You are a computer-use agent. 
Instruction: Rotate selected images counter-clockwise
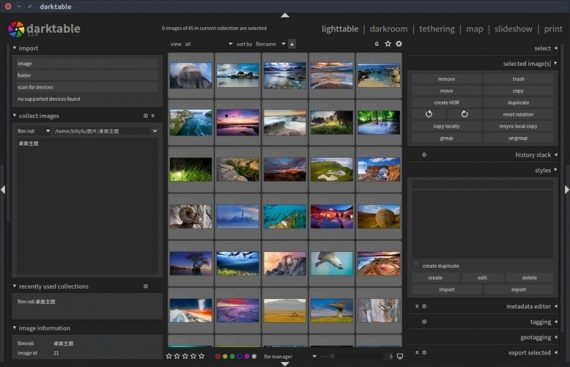click(x=429, y=114)
